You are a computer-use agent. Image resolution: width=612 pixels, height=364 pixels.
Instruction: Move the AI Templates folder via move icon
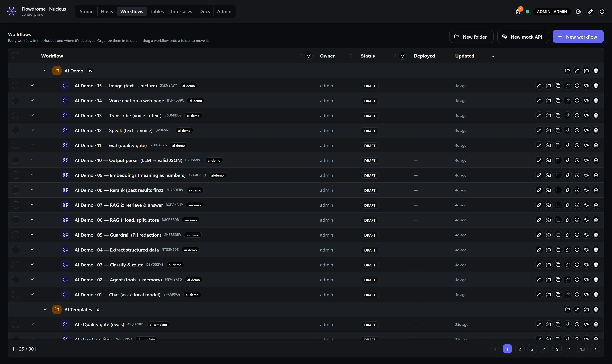[586, 310]
